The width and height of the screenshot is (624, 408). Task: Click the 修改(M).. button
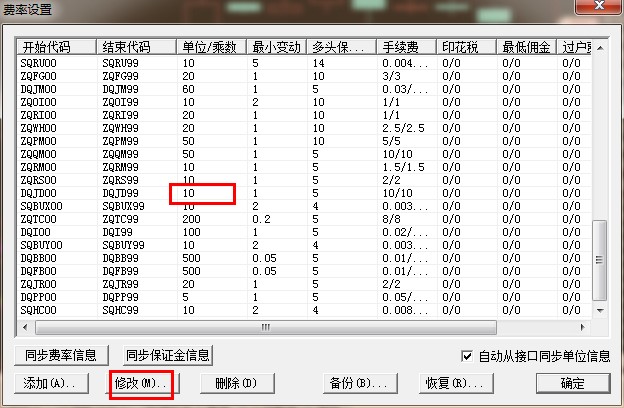point(144,383)
